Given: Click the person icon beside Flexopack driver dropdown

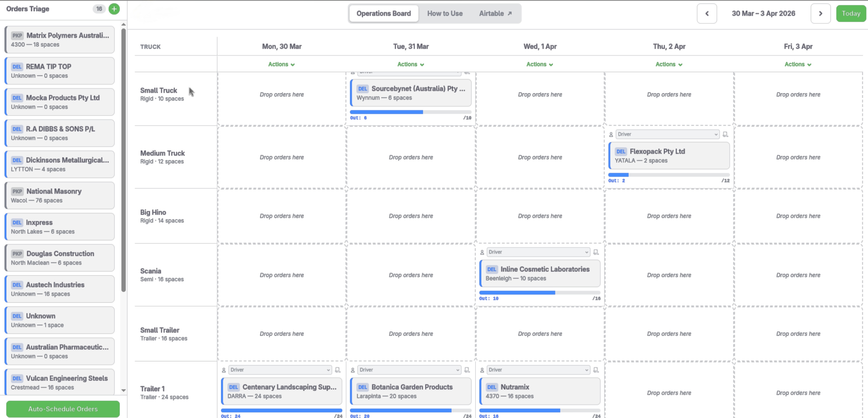Looking at the screenshot, I should tap(611, 135).
